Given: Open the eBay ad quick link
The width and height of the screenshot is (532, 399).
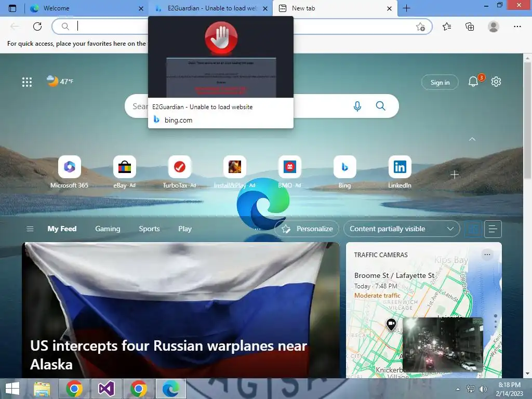Looking at the screenshot, I should [125, 171].
